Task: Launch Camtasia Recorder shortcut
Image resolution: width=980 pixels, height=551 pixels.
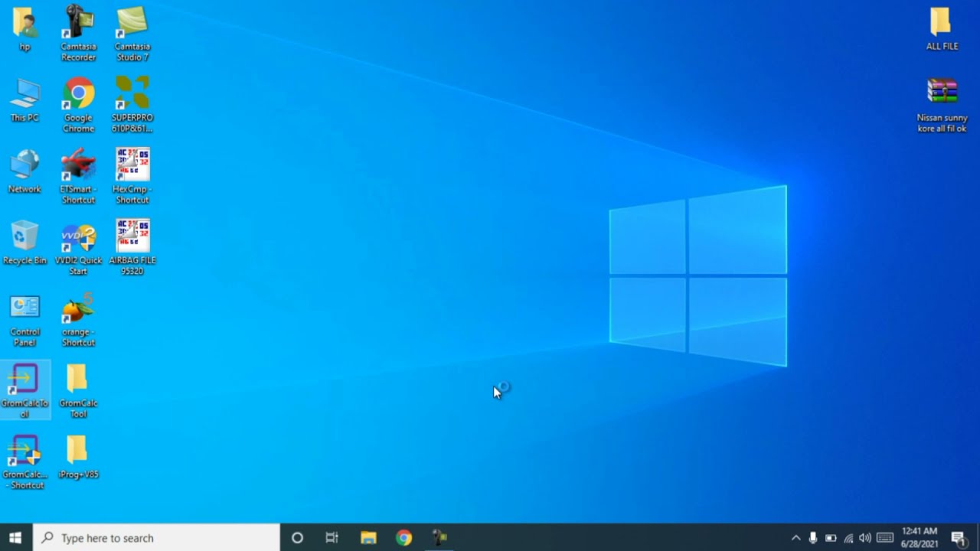Action: click(x=78, y=34)
